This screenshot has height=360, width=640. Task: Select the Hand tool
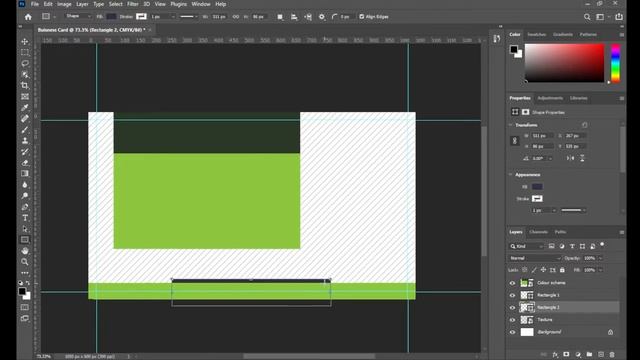pyautogui.click(x=25, y=251)
